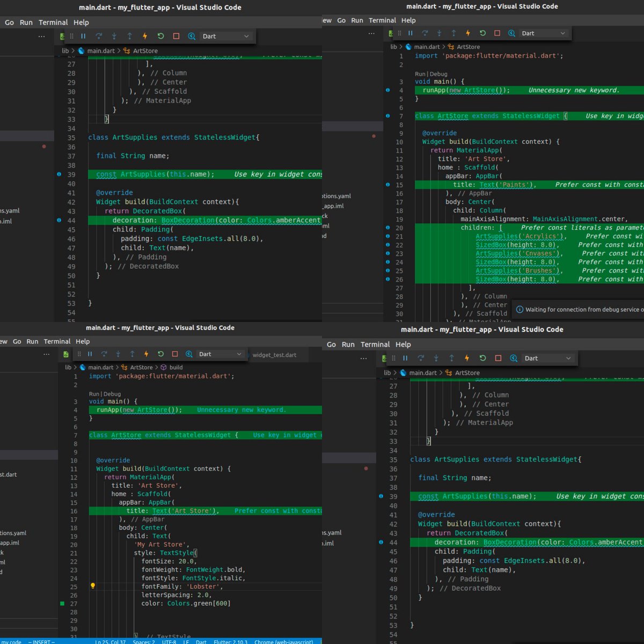Stop debugging in the bottom-left window toolbar
The image size is (644, 644).
(175, 354)
